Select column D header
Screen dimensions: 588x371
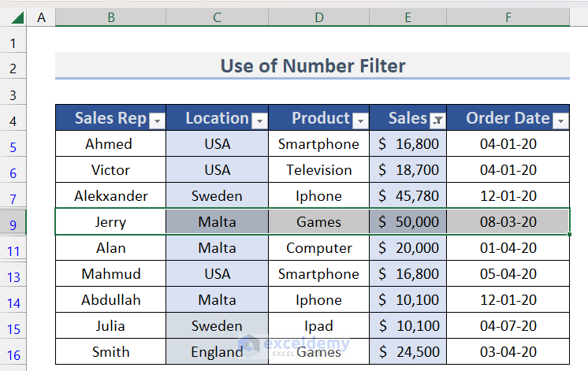tap(318, 17)
